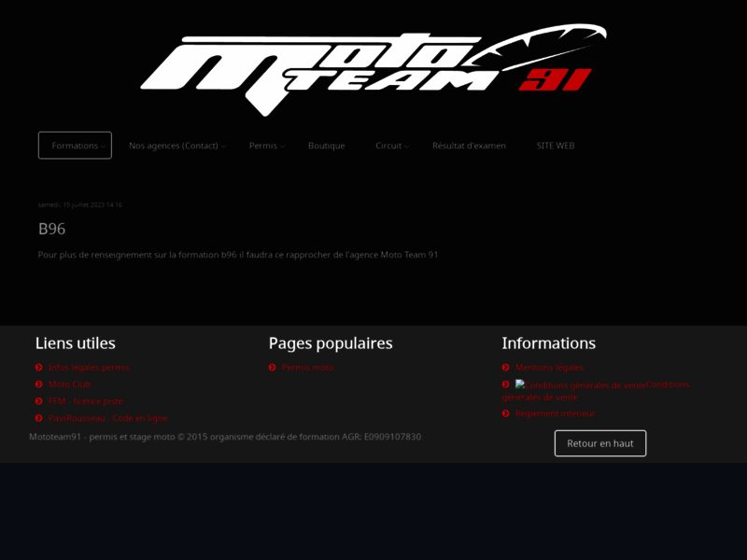Click the arrow icon beside Conditions générales de vente

point(506,384)
